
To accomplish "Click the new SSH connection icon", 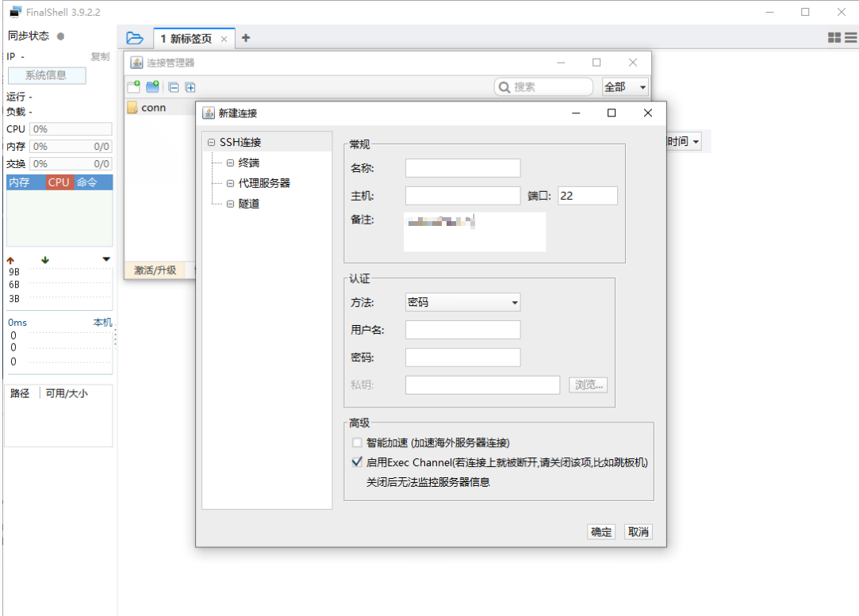I will point(134,86).
